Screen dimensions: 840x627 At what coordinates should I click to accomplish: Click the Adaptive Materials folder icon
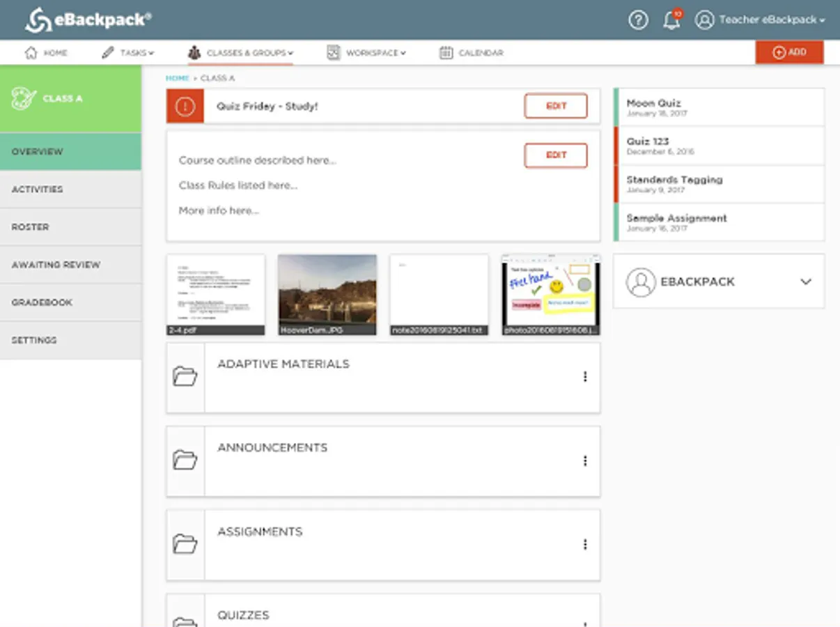click(x=185, y=377)
